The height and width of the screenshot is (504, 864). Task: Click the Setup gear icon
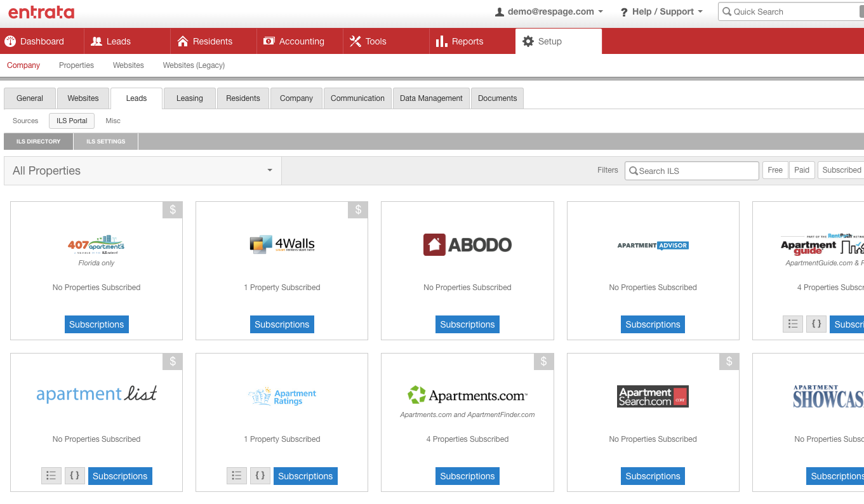click(x=528, y=41)
